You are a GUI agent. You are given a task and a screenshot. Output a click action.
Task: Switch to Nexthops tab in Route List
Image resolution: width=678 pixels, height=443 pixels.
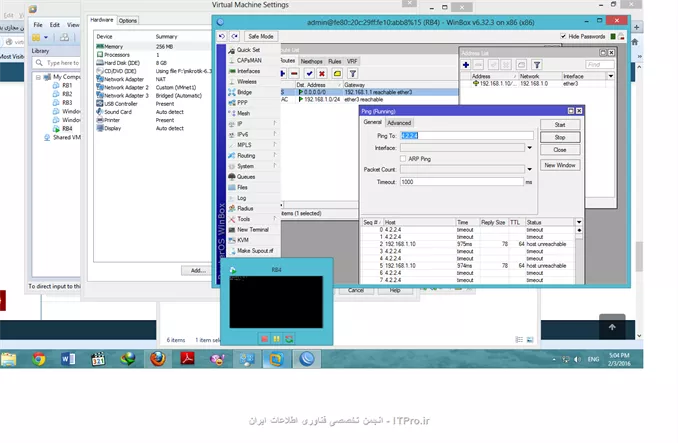click(311, 61)
